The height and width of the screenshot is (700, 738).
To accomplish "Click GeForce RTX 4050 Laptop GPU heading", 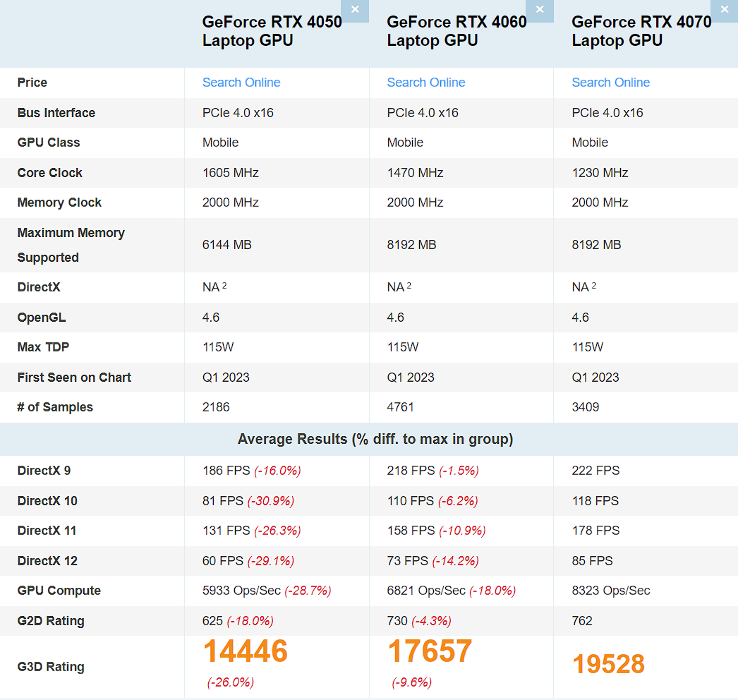I will pos(272,31).
